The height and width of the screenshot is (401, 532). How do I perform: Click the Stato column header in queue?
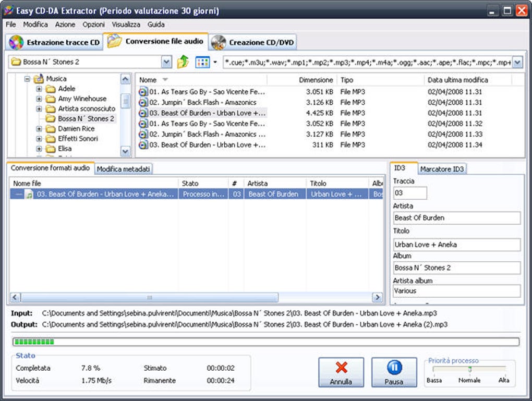tap(203, 184)
